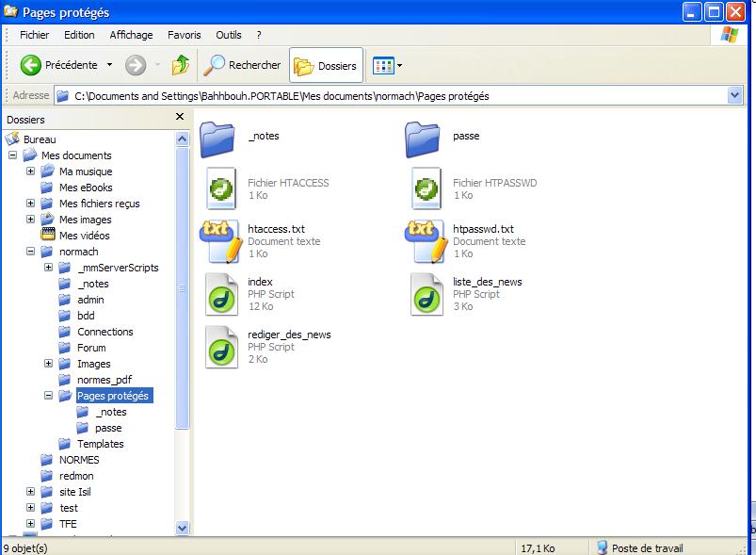
Task: Select the redmon folder in tree
Action: 76,476
